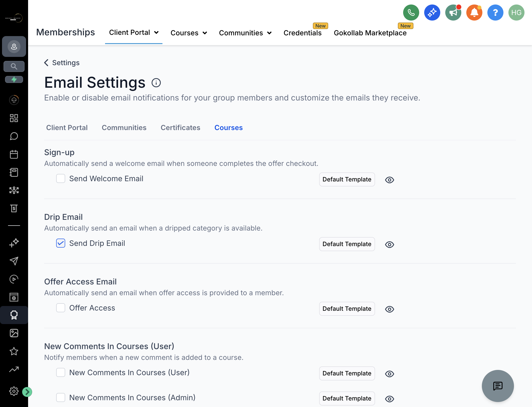
Task: Click the green phone call icon
Action: [411, 13]
